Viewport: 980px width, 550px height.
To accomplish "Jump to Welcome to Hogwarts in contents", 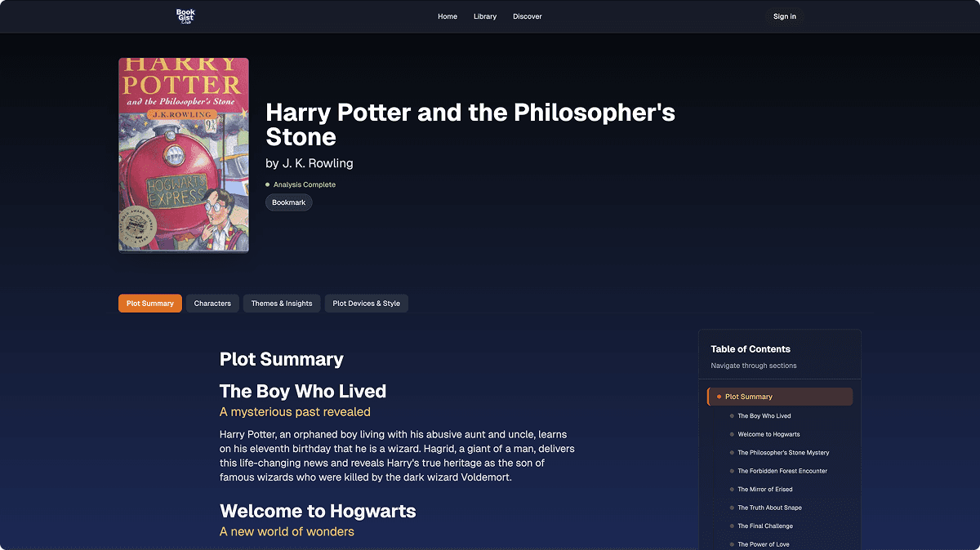I will (768, 434).
